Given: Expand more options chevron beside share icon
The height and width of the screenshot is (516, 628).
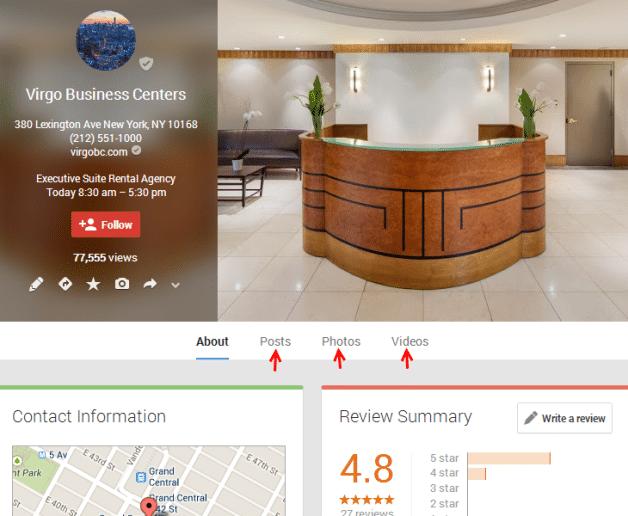Looking at the screenshot, I should [x=175, y=285].
